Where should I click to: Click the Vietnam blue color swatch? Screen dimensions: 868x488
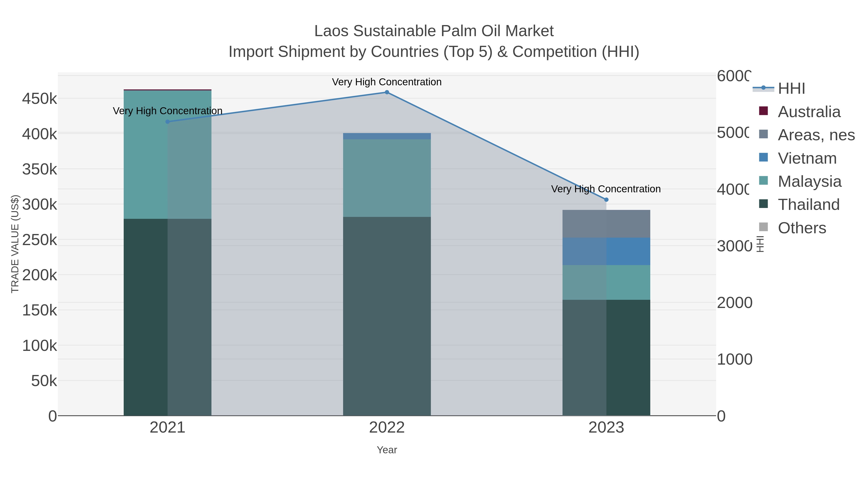pyautogui.click(x=763, y=157)
